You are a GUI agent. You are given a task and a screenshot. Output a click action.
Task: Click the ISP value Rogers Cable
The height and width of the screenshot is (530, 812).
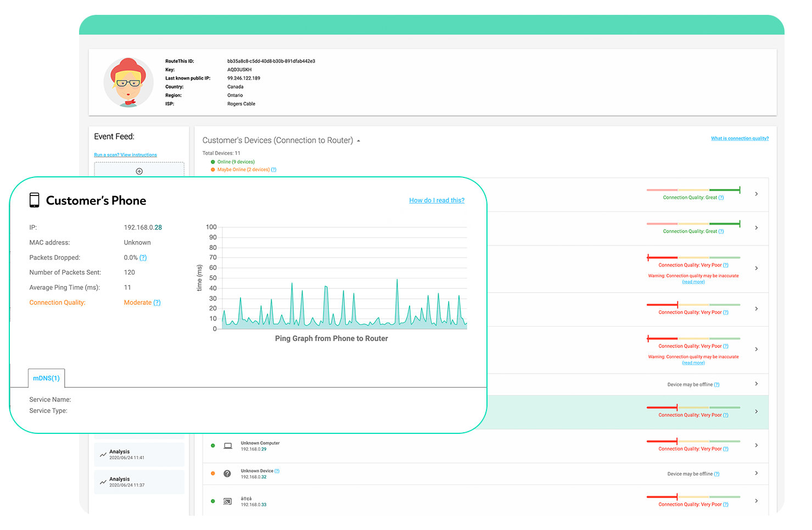coord(241,104)
